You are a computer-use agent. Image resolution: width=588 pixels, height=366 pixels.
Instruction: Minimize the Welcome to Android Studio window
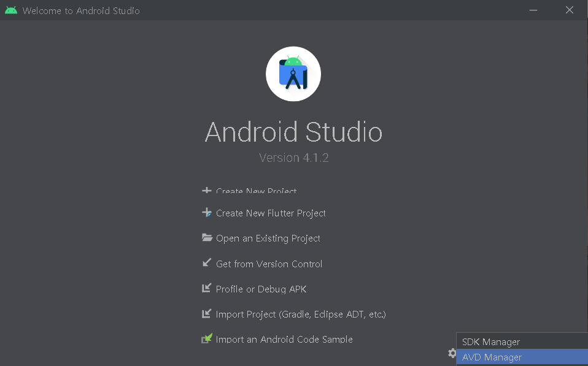pyautogui.click(x=533, y=10)
